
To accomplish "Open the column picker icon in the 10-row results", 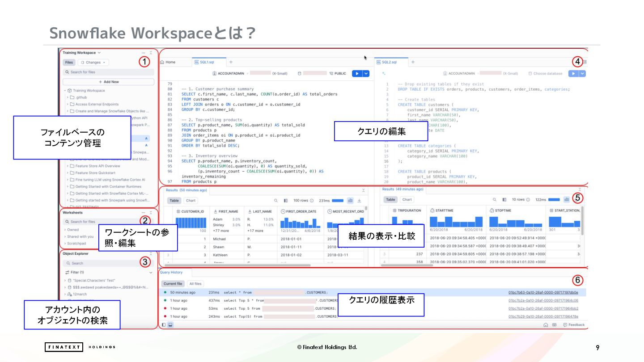I will click(504, 200).
